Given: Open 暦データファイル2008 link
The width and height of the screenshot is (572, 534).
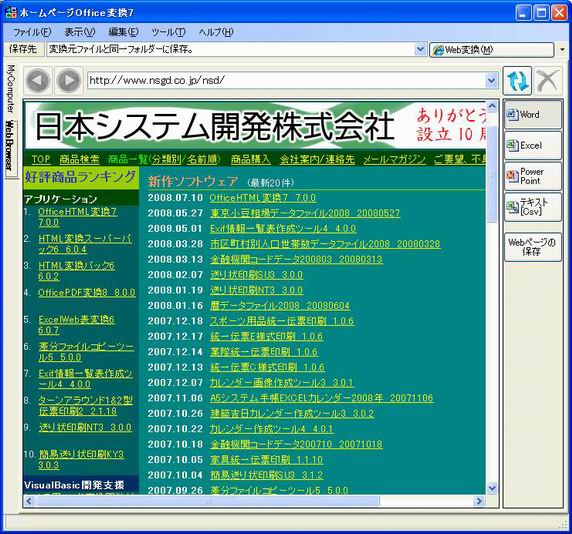Looking at the screenshot, I should pos(280,305).
